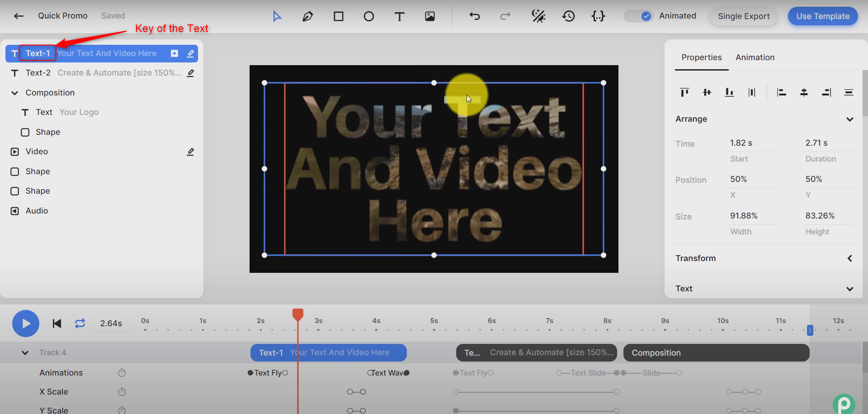Click the Height size field

point(829,216)
